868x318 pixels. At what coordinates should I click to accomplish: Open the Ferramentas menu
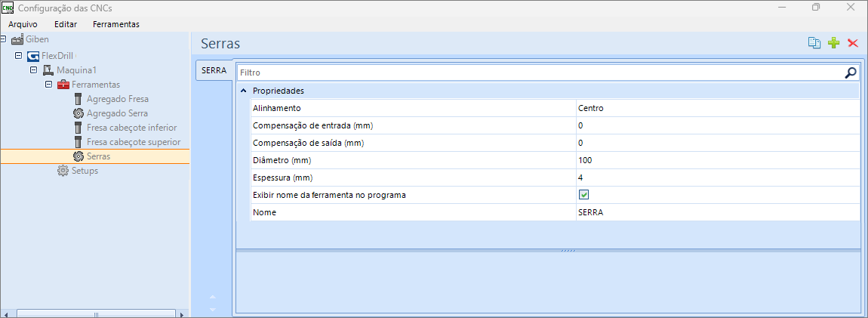[x=115, y=23]
